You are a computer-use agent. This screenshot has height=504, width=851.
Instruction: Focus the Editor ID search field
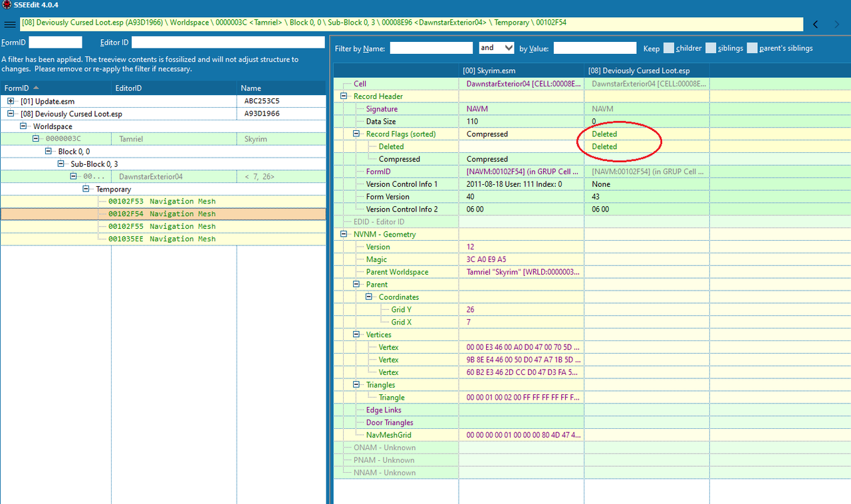pyautogui.click(x=228, y=43)
